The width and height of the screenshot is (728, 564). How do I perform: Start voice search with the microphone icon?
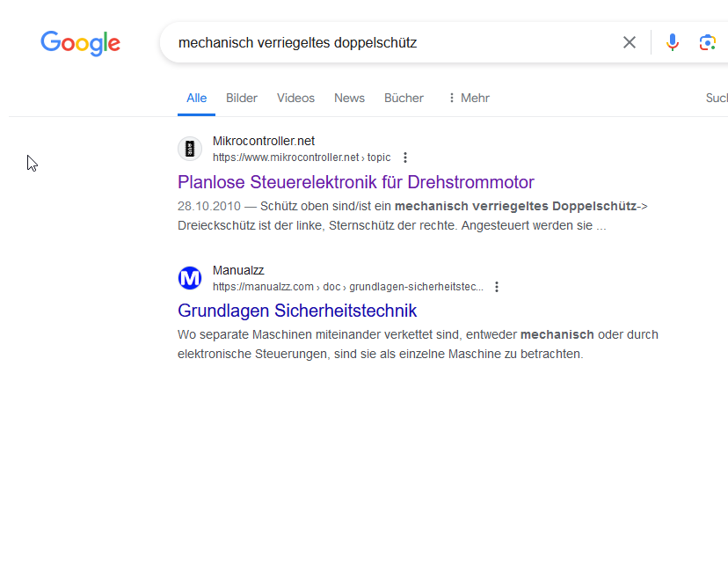[673, 43]
